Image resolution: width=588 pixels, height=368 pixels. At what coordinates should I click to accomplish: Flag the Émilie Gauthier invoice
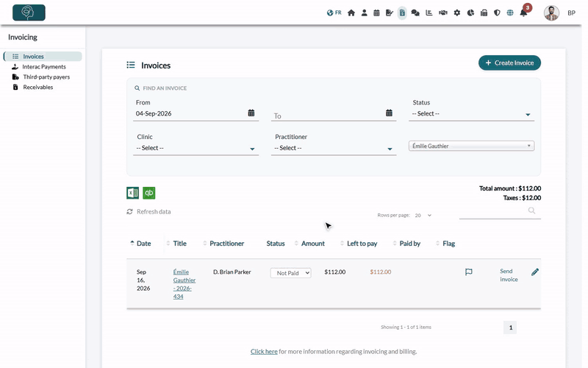click(468, 272)
